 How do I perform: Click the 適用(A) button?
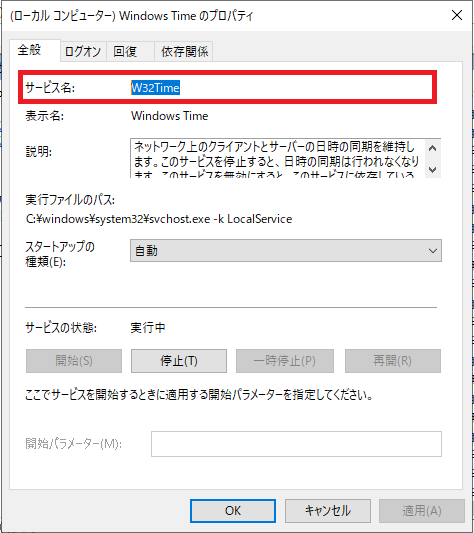point(422,511)
